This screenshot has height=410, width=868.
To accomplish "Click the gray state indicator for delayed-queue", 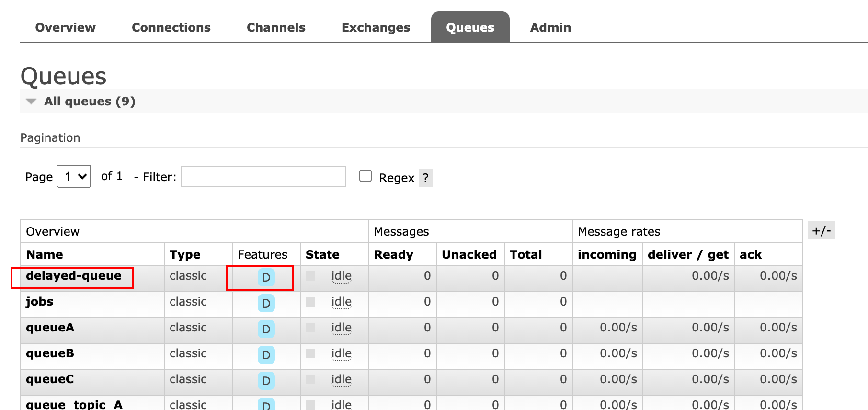I will [310, 276].
